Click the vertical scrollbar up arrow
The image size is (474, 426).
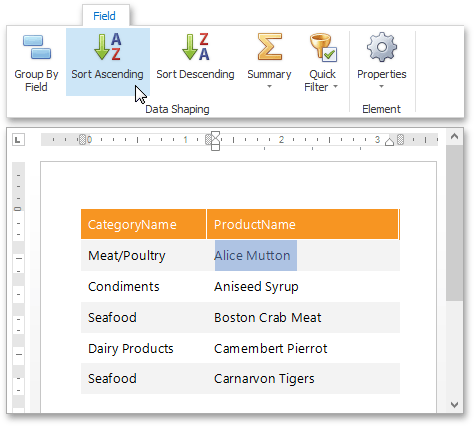pos(454,136)
